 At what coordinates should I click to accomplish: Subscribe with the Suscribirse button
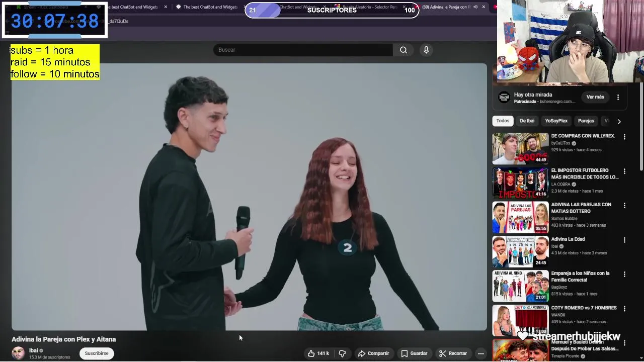97,353
